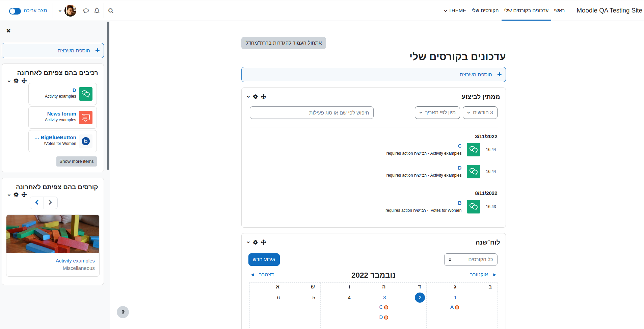Open the Activity examples course thumbnail
Image resolution: width=644 pixels, height=329 pixels.
53,234
